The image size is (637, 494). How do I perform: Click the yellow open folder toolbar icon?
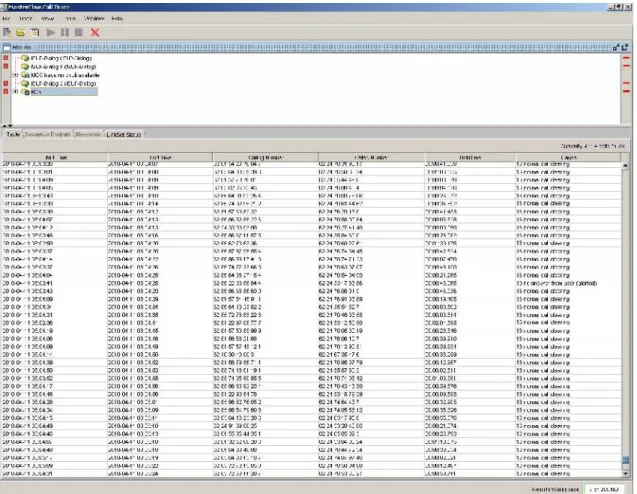pyautogui.click(x=21, y=32)
